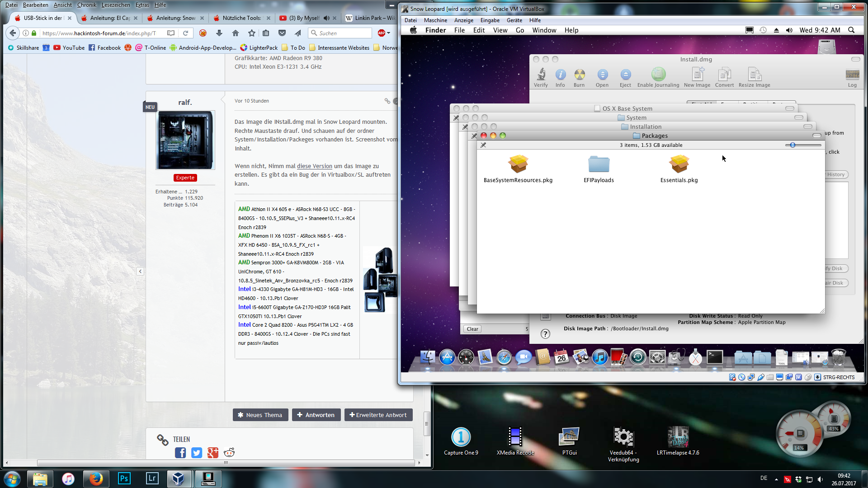Collapse the forum sidebar with the left chevron

(140, 271)
